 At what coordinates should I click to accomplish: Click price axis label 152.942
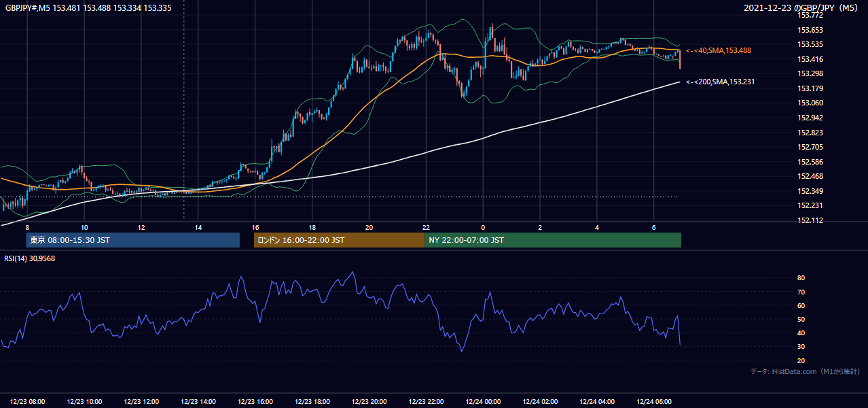(x=810, y=118)
